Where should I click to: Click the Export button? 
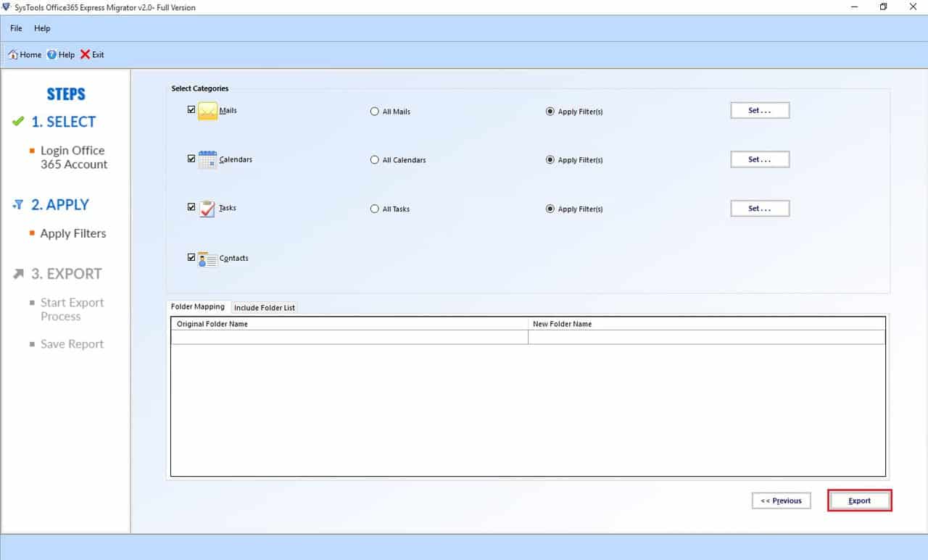(x=859, y=501)
